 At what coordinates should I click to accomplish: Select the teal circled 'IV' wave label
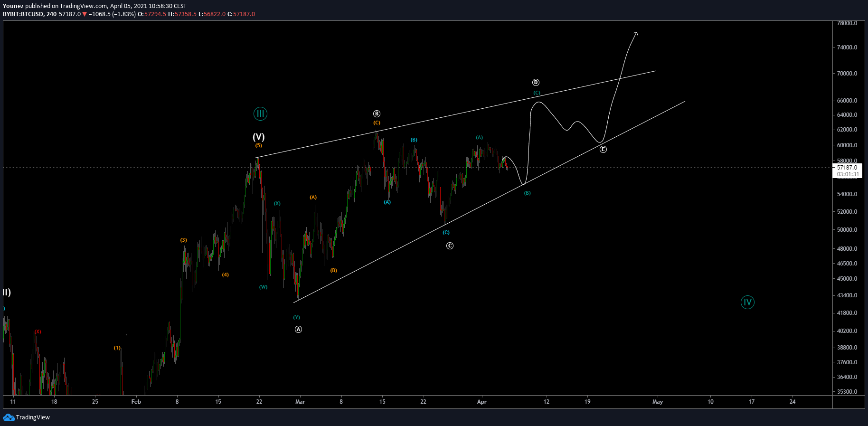pyautogui.click(x=747, y=302)
